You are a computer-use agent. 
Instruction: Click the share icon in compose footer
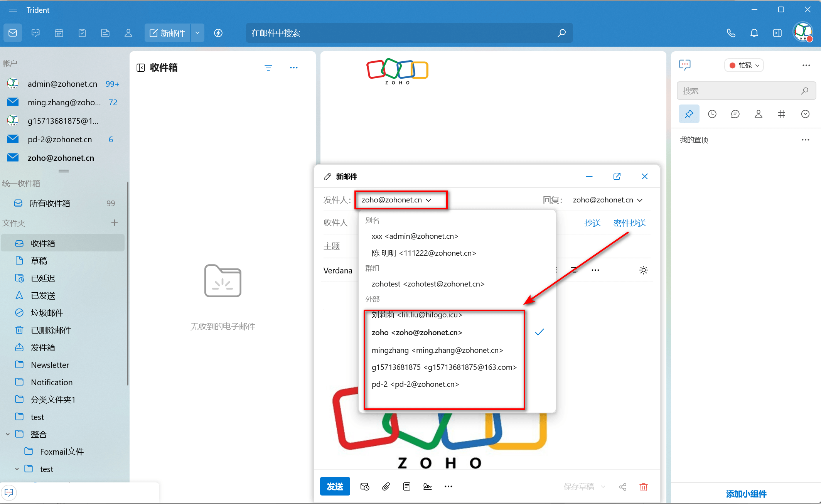[x=623, y=487]
